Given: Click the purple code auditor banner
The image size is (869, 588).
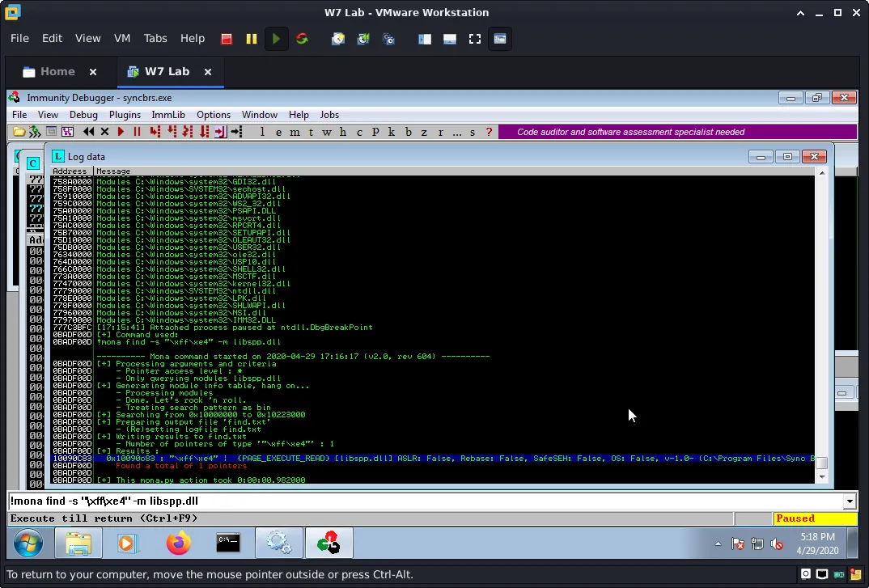Looking at the screenshot, I should tap(677, 132).
